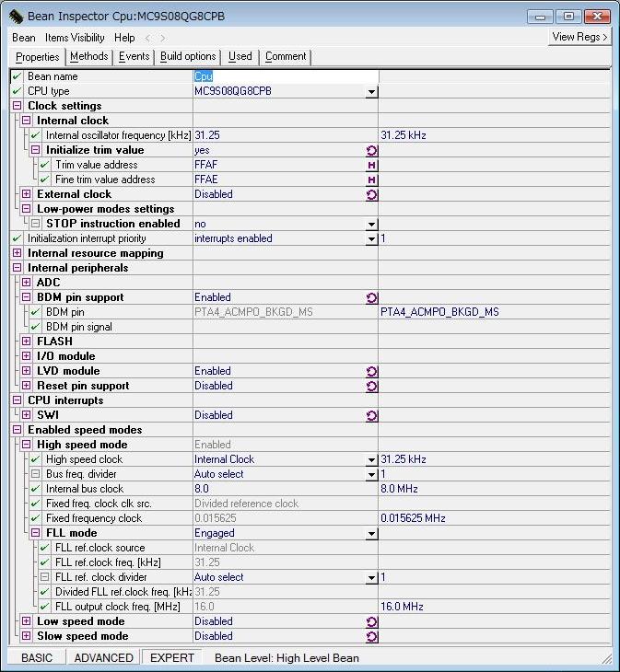Screen dimensions: 620x672
Task: Click the toggle icon for SWI
Action: (372, 416)
